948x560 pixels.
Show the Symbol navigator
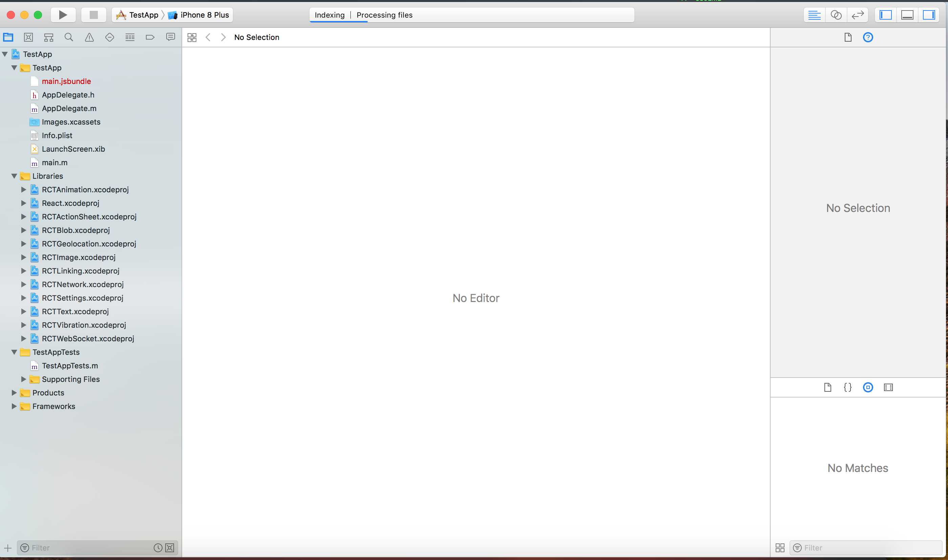pyautogui.click(x=49, y=37)
